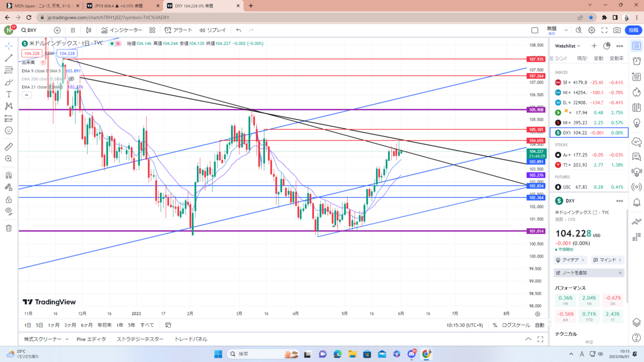Open the 日 timeframe interval selector

[73, 31]
